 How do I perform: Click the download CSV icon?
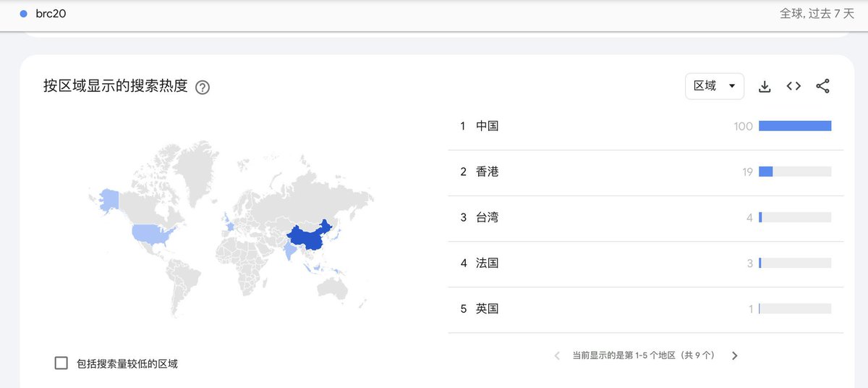[765, 86]
